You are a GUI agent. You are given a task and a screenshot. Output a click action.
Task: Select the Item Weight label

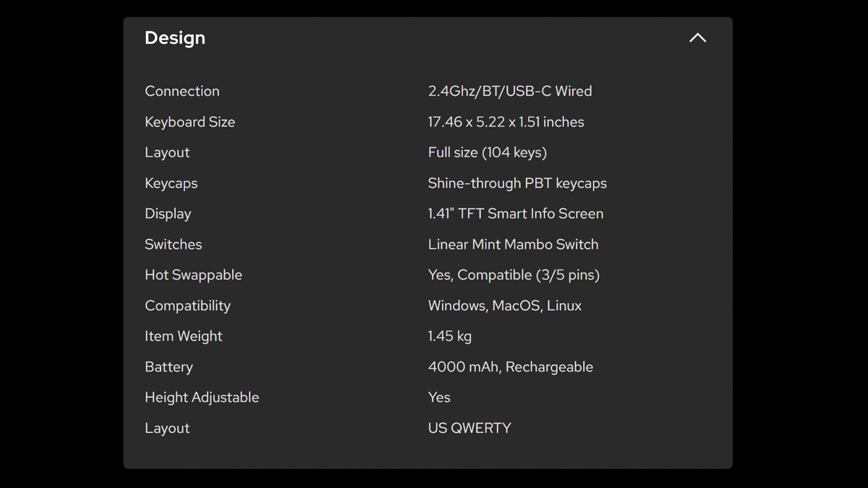[x=184, y=336]
